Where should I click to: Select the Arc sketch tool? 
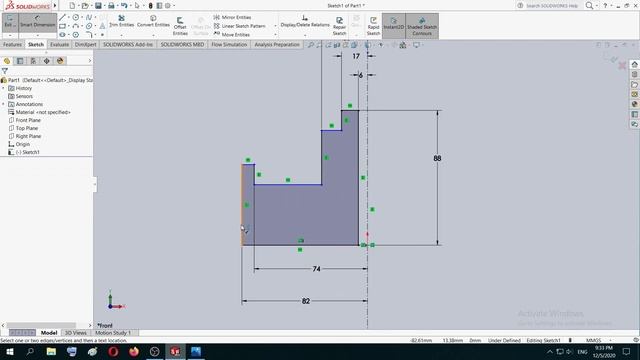pyautogui.click(x=76, y=26)
